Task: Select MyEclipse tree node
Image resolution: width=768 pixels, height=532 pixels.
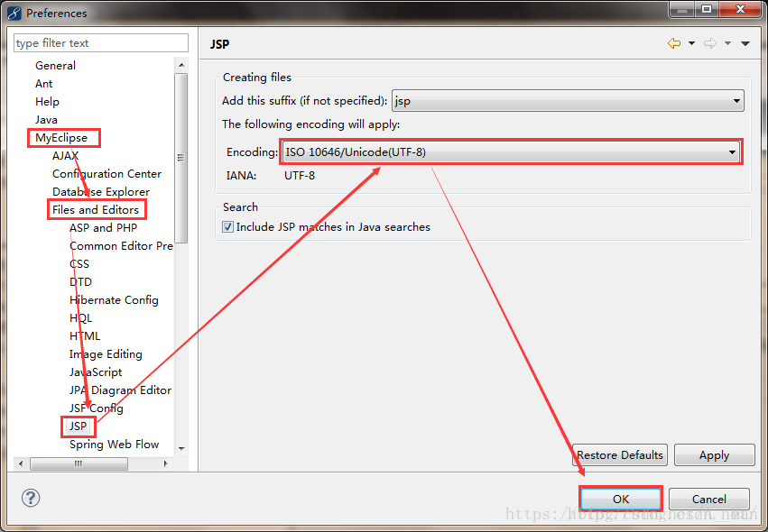Action: 61,138
